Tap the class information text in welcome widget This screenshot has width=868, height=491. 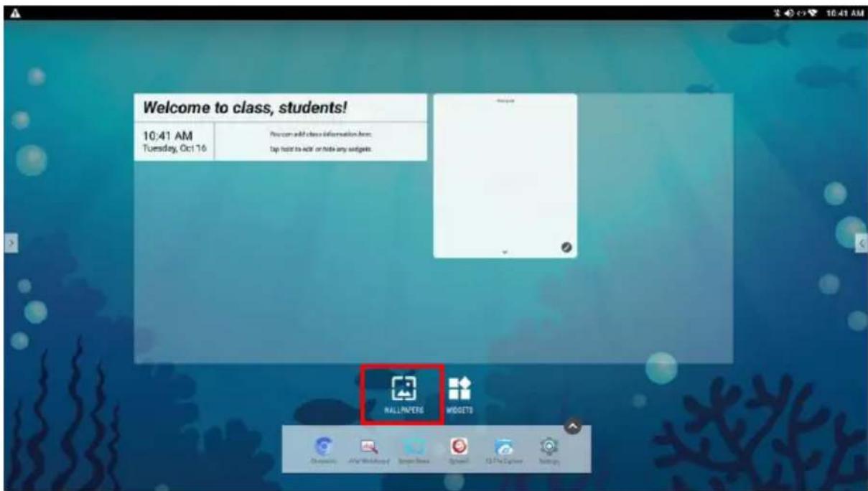tap(320, 135)
